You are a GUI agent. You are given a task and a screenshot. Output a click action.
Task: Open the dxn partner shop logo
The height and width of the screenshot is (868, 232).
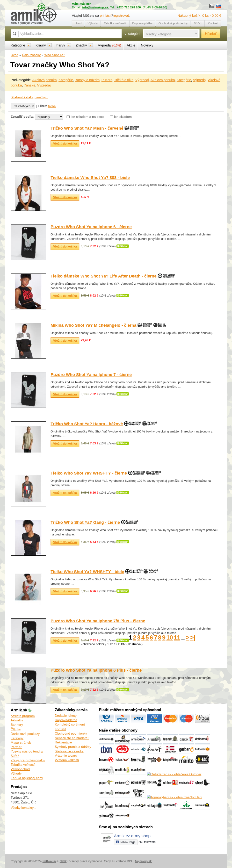(x=106, y=749)
